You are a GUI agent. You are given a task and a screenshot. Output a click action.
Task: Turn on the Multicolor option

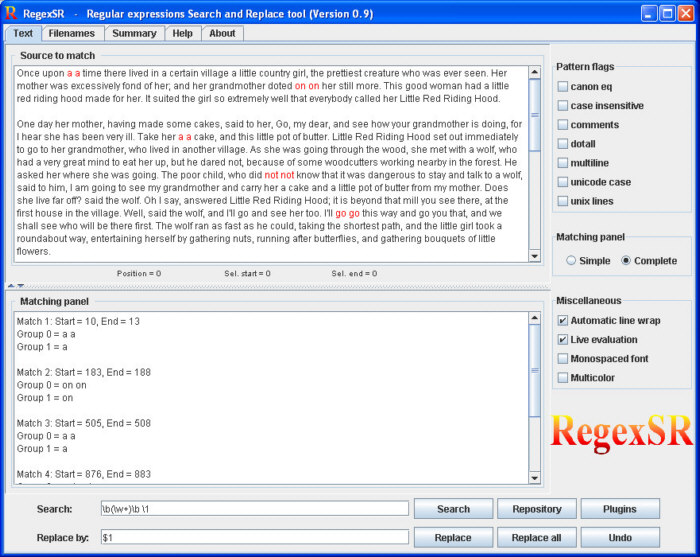(564, 378)
